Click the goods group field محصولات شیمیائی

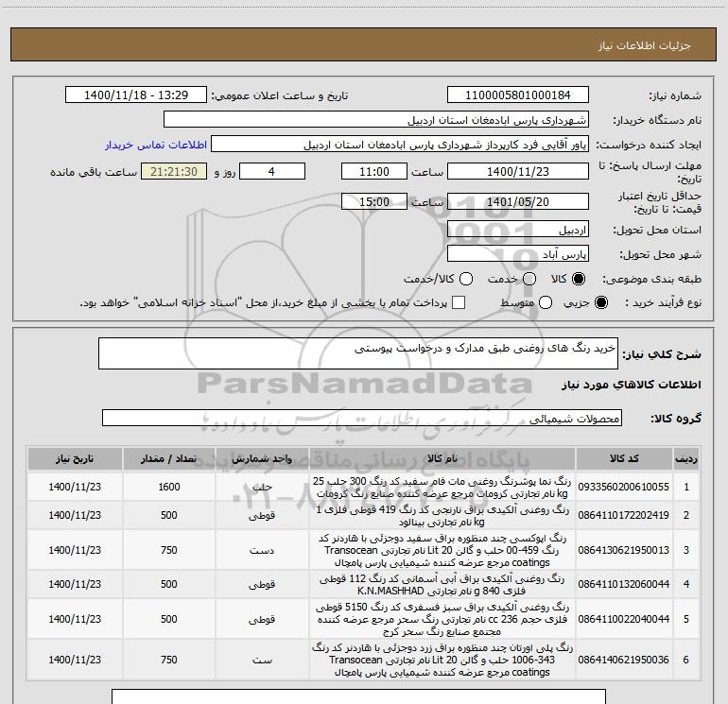(x=362, y=418)
